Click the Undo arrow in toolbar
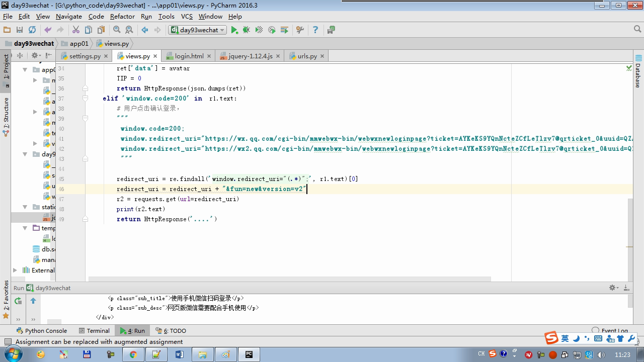The height and width of the screenshot is (362, 644). tap(48, 30)
